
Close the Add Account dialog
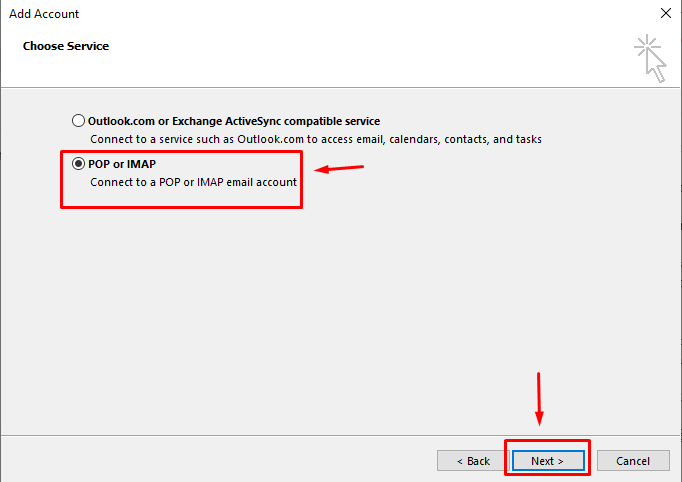click(665, 13)
